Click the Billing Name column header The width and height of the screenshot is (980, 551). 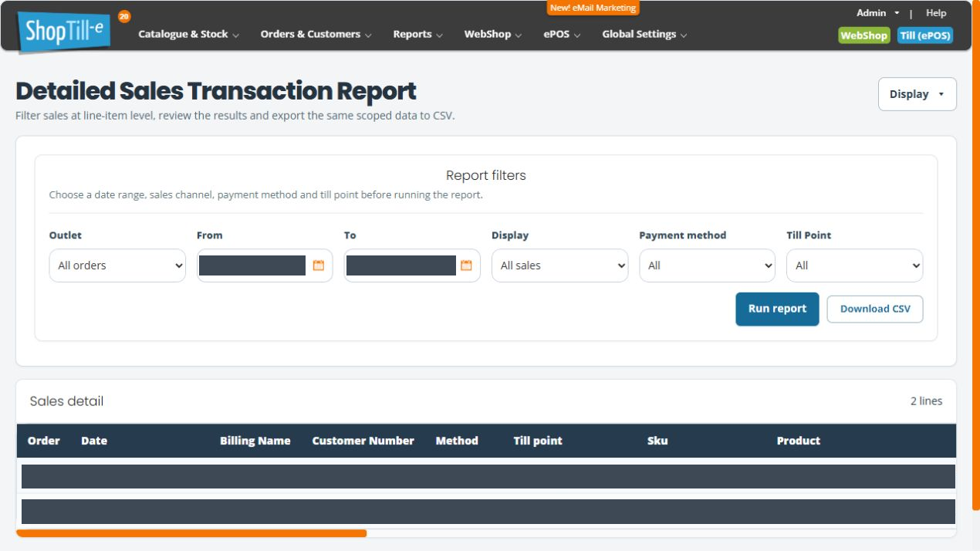click(255, 441)
